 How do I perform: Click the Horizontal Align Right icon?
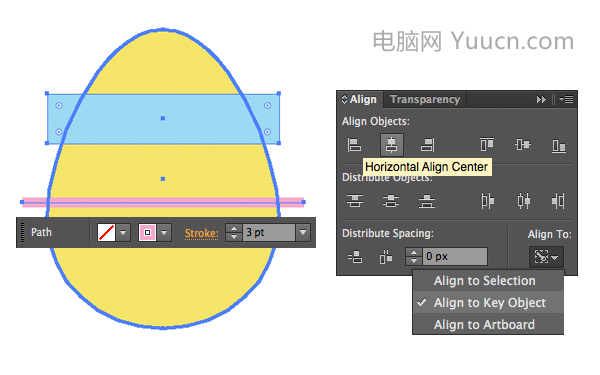(x=427, y=145)
